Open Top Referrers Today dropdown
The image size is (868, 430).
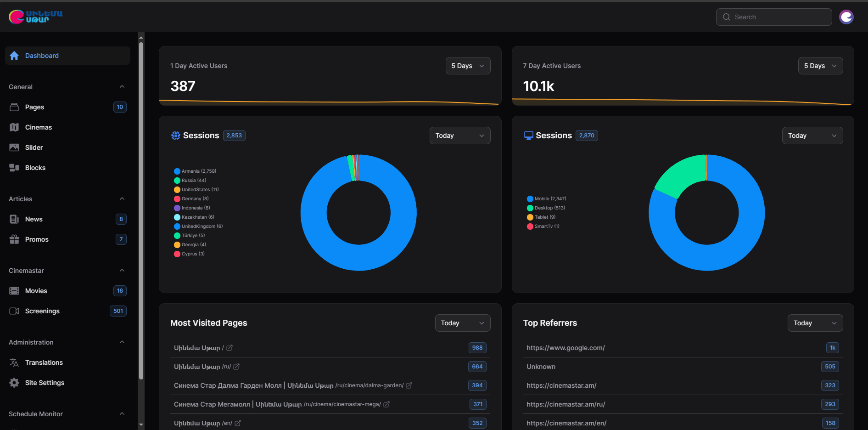(x=815, y=323)
